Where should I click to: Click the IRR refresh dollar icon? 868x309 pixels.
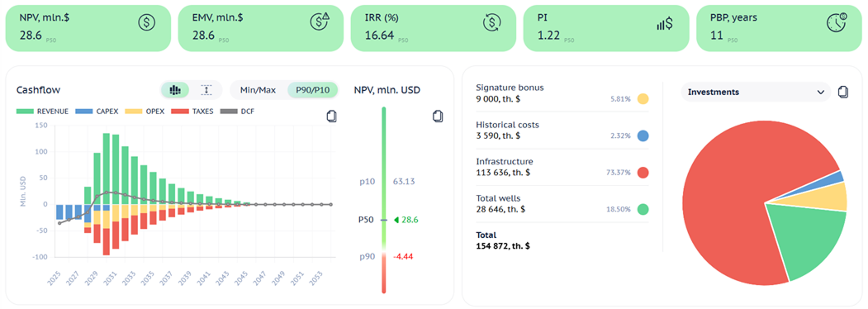point(491,22)
